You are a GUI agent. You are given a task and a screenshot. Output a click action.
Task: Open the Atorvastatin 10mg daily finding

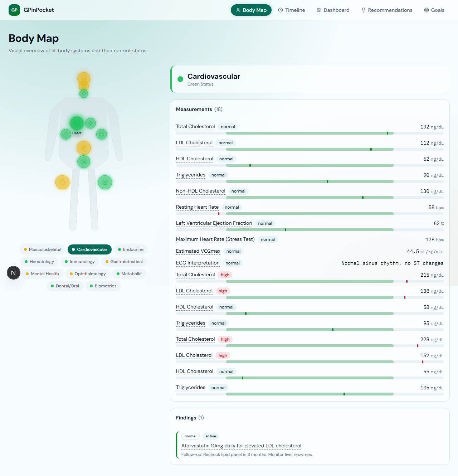pyautogui.click(x=241, y=446)
